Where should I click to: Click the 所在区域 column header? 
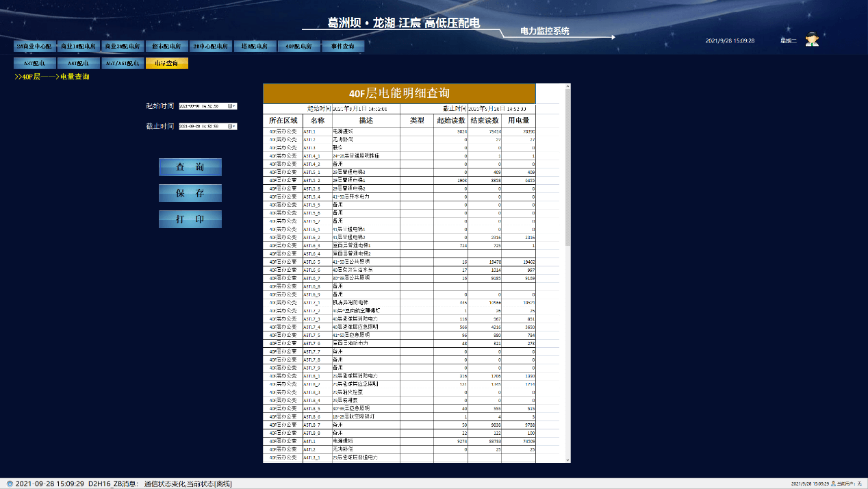point(283,121)
